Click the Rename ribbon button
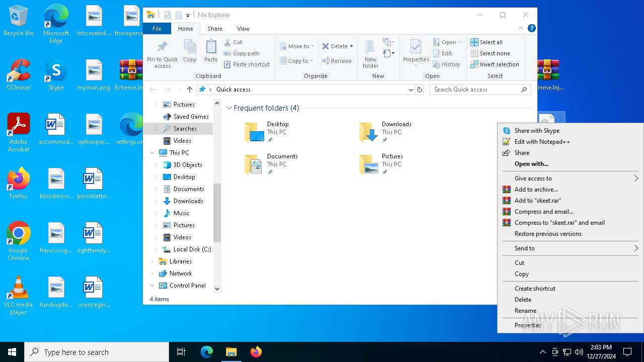 (337, 61)
